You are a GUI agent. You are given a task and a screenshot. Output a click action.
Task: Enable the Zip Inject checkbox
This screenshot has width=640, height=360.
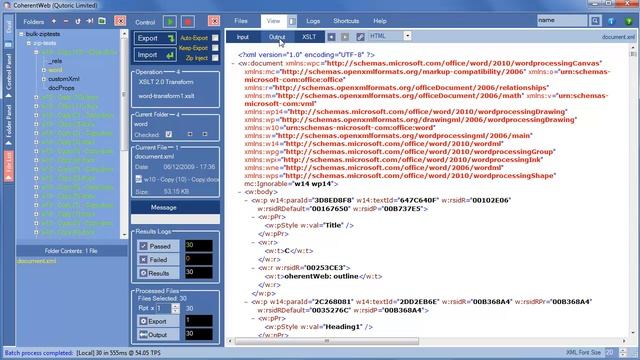click(x=215, y=58)
